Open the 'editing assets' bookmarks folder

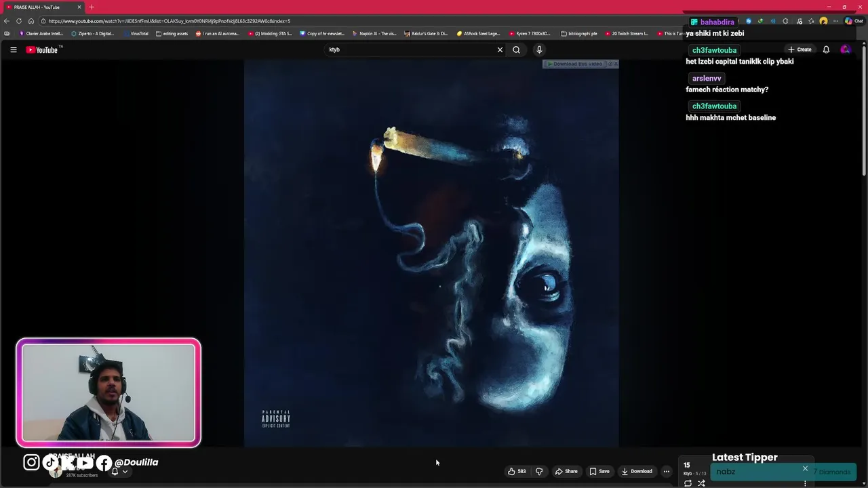172,33
